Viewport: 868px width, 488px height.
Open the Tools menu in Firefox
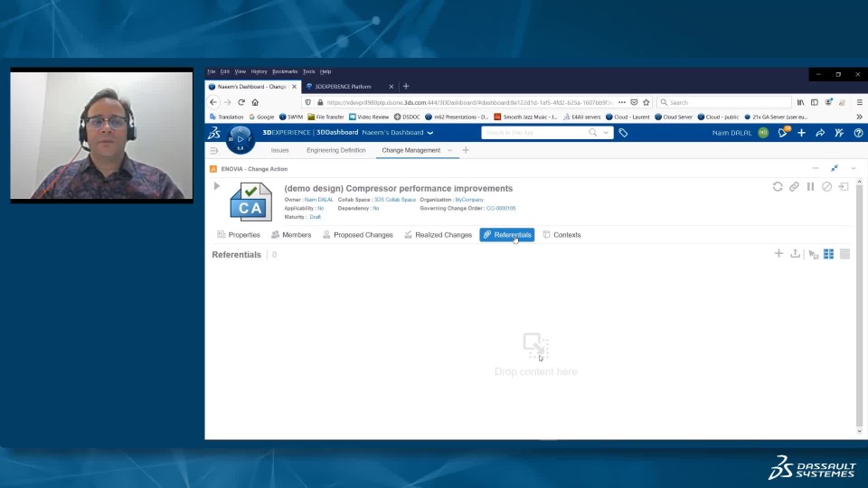coord(308,71)
